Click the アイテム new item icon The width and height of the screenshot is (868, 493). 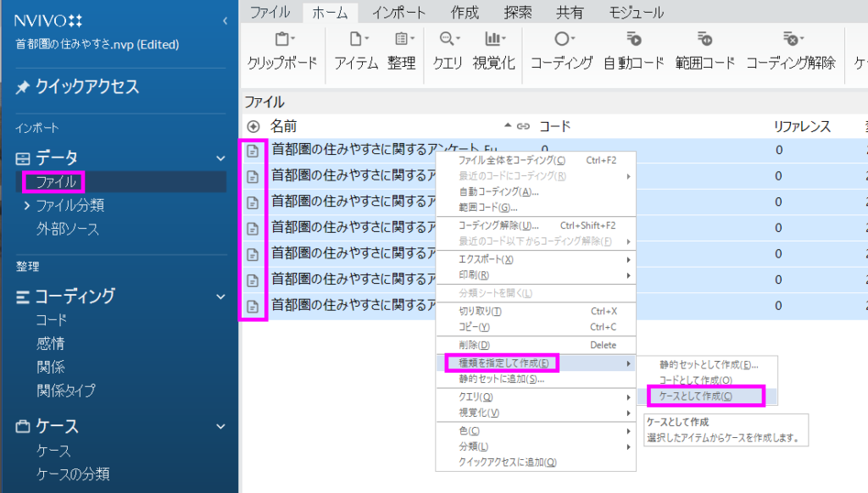point(356,40)
